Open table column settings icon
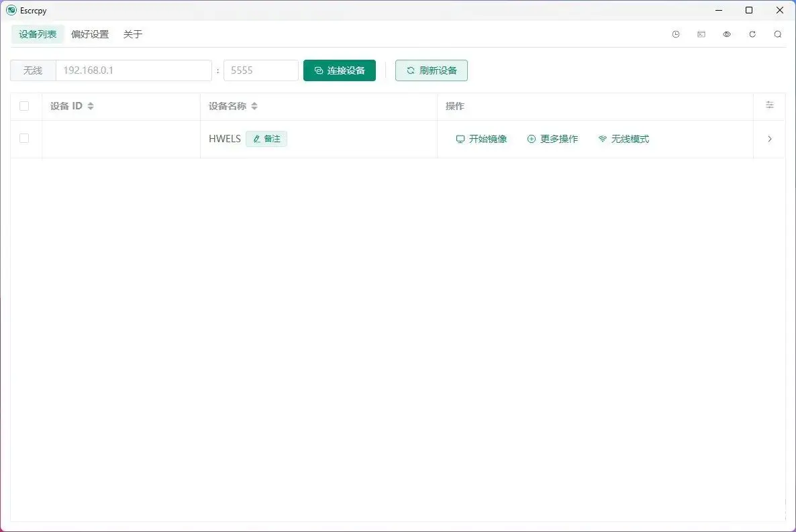Viewport: 796px width, 532px height. pos(770,105)
